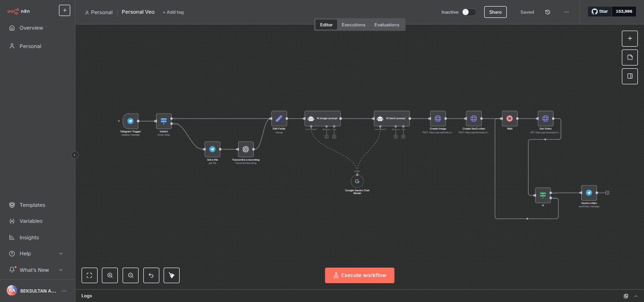Select the Switch node icon
The height and width of the screenshot is (302, 644).
point(164,121)
